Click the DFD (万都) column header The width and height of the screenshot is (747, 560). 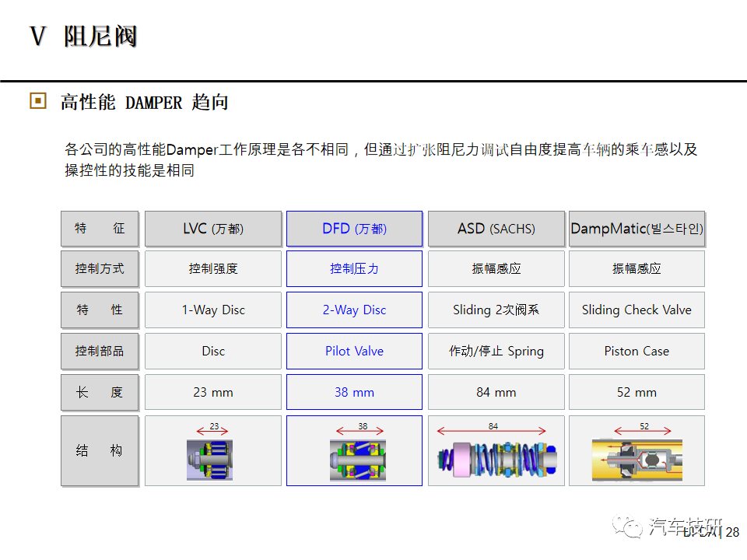pos(355,229)
